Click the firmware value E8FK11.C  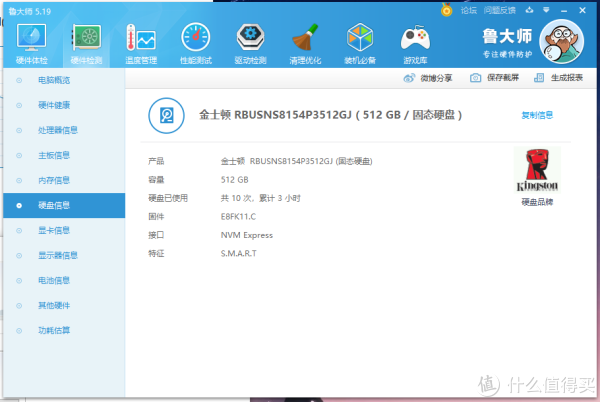coord(238,216)
